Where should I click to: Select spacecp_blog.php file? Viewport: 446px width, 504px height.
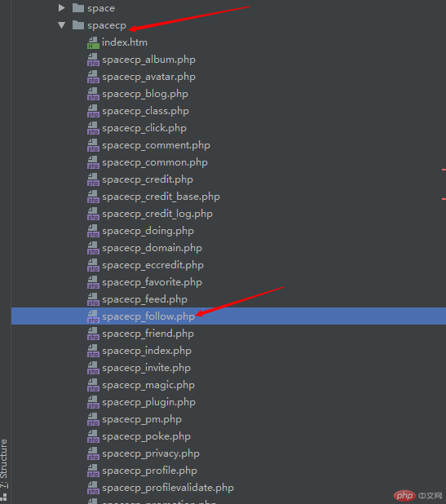[145, 94]
